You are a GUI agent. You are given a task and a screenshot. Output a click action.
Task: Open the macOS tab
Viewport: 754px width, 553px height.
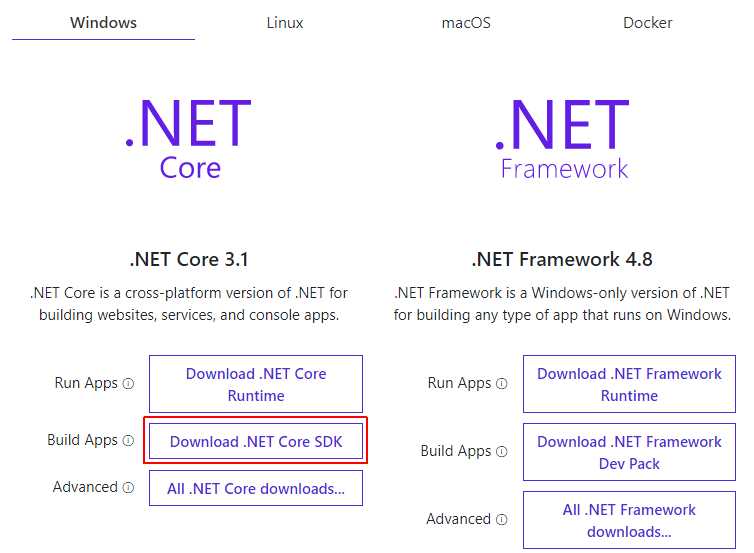point(466,23)
